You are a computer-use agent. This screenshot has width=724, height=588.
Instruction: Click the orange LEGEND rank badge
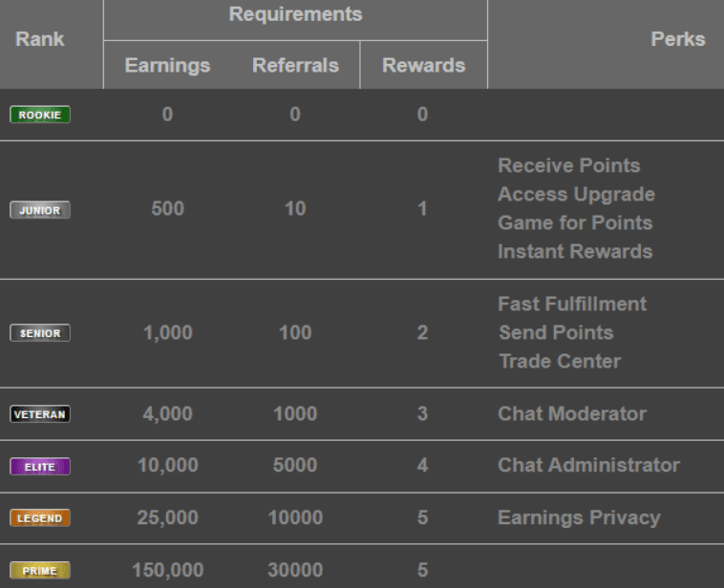pos(40,518)
